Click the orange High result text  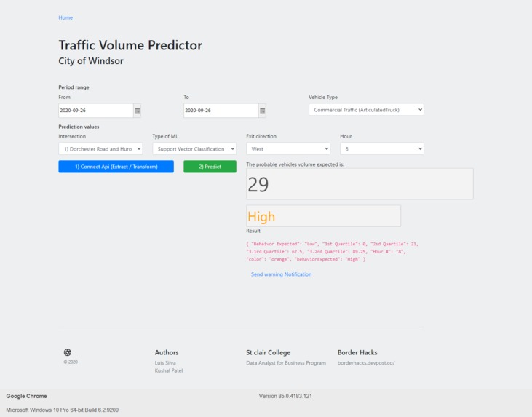point(261,216)
